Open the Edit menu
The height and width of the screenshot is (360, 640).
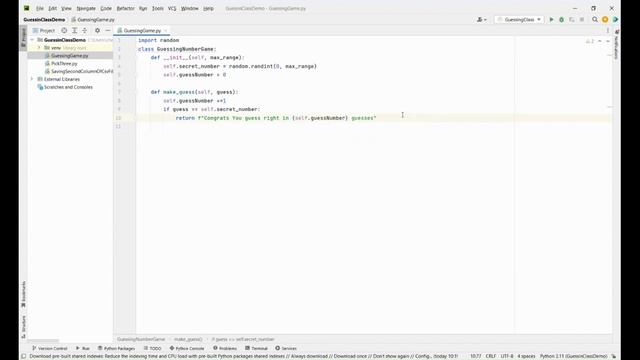[x=53, y=8]
